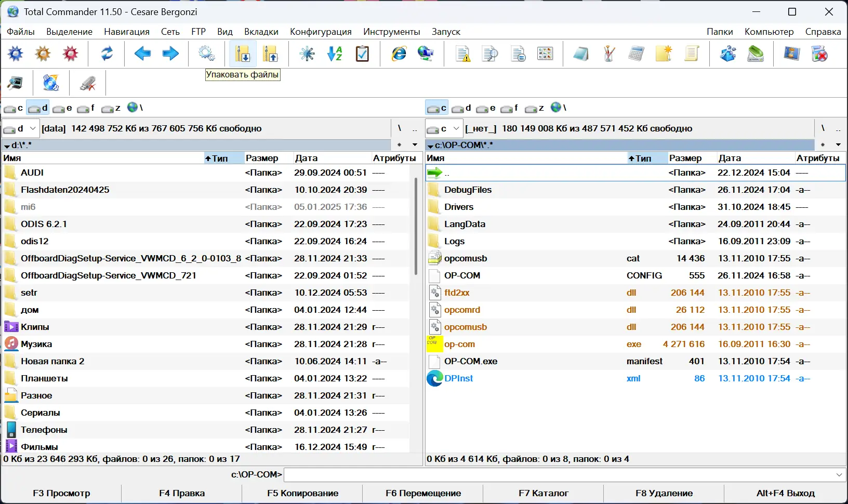Select the DPInst xml file row
Viewport: 848px width, 504px height.
click(x=635, y=378)
